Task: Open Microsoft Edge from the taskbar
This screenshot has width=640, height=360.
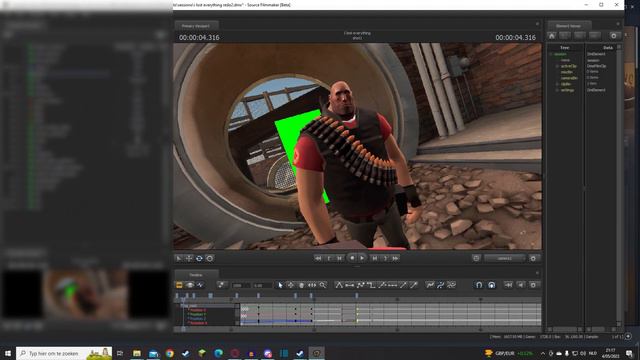Action: (x=218, y=353)
